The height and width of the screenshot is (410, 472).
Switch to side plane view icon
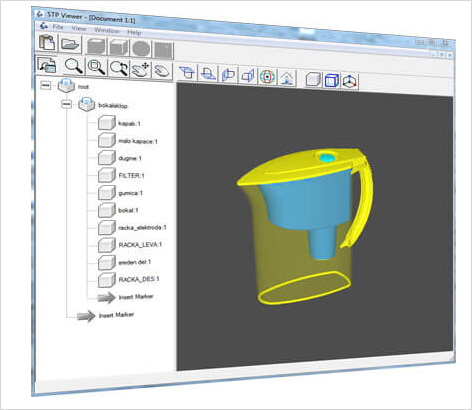(248, 76)
